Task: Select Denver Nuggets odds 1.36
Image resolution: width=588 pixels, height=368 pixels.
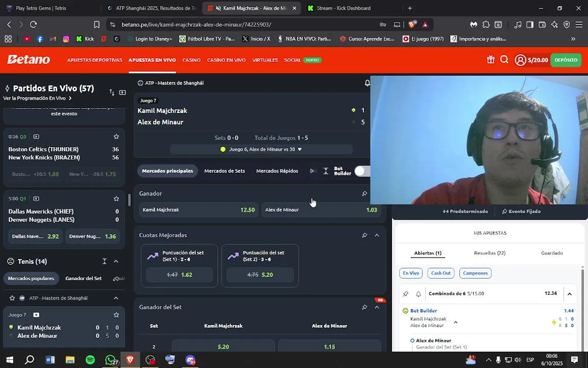Action: pos(92,237)
